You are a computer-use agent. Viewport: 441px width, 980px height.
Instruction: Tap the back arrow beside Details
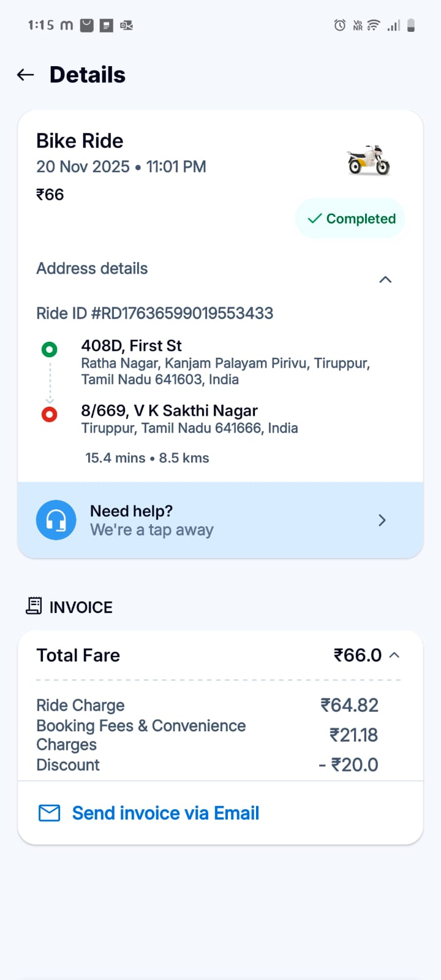click(x=26, y=75)
